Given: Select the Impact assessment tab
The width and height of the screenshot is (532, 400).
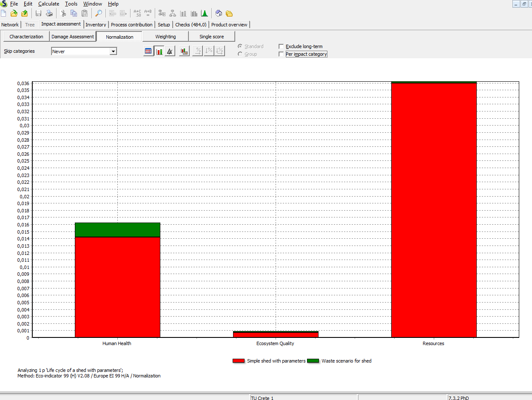Looking at the screenshot, I should tap(61, 24).
